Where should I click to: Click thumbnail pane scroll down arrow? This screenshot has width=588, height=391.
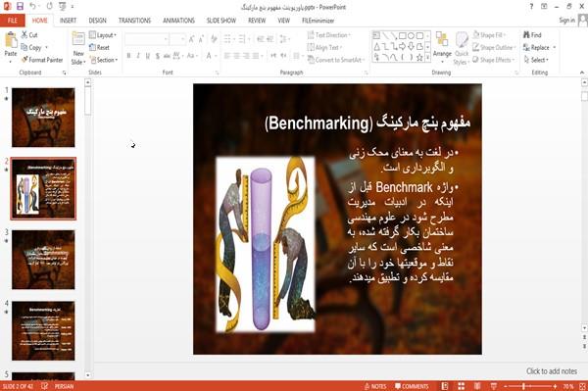point(88,375)
